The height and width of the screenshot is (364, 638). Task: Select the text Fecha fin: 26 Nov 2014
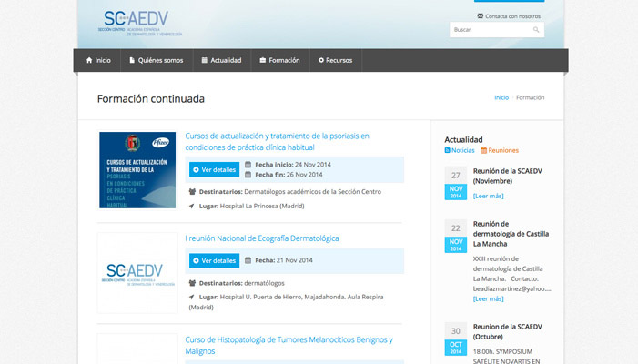289,175
